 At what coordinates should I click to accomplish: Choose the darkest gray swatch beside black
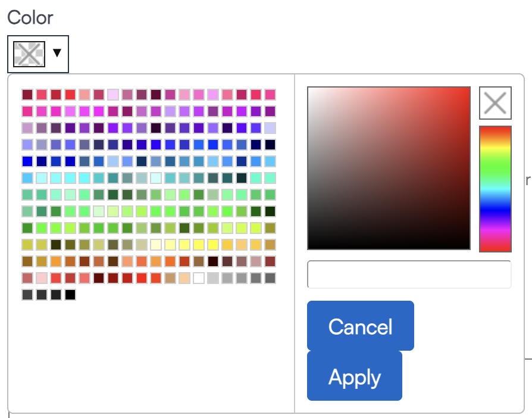[56, 294]
